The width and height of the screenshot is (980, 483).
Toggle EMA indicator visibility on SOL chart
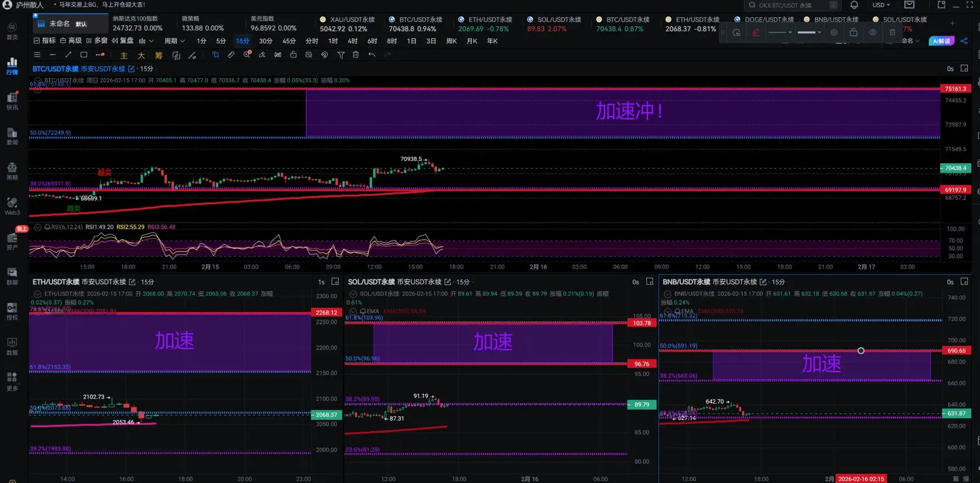(353, 311)
